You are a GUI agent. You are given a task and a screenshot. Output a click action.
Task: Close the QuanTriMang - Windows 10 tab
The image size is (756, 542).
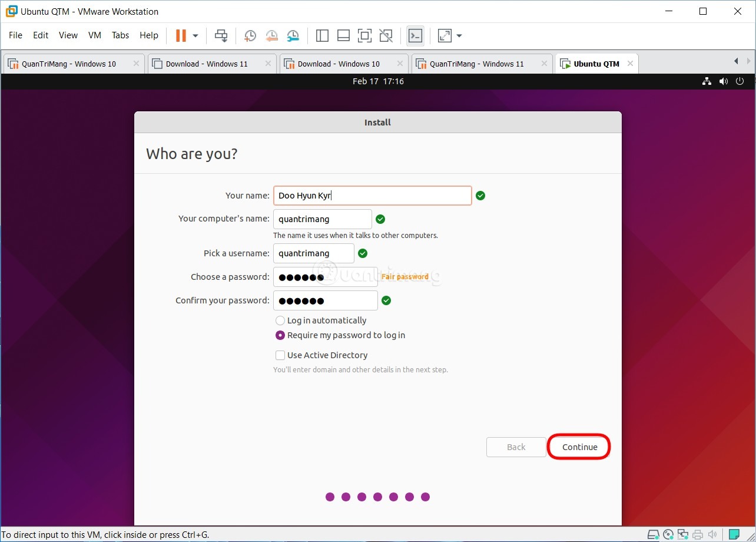(136, 64)
